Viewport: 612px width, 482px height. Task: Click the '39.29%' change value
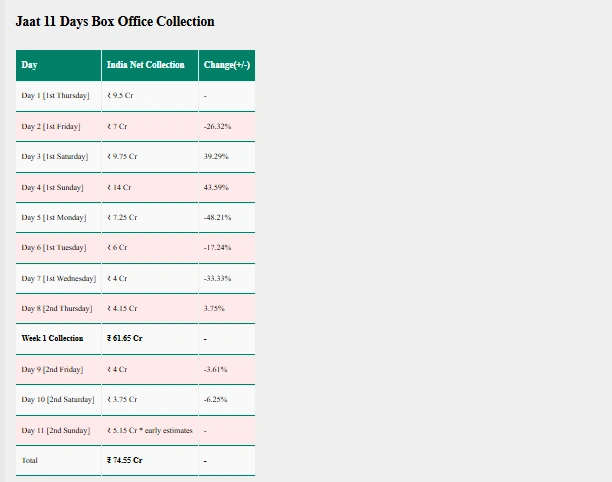216,157
